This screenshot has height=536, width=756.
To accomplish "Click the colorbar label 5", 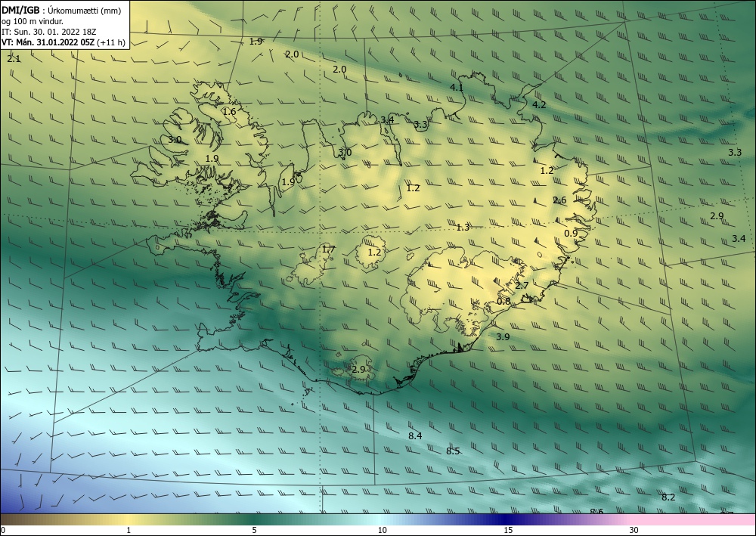I will coord(254,531).
